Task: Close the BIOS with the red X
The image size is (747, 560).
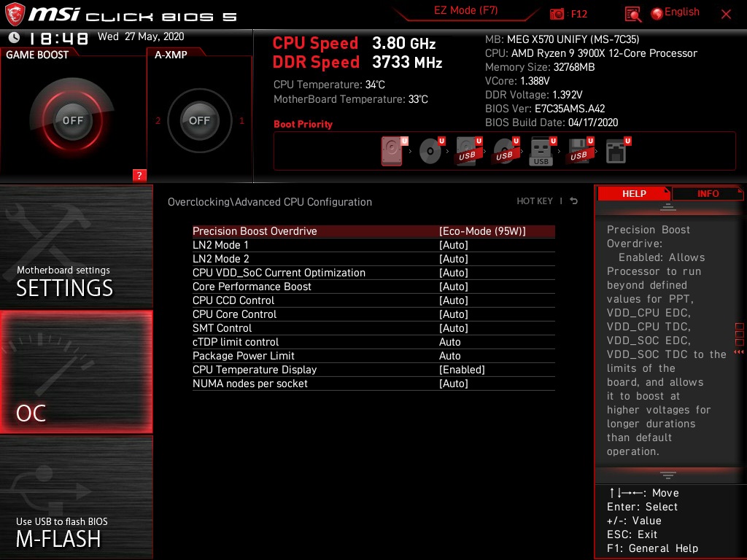Action: [x=726, y=15]
